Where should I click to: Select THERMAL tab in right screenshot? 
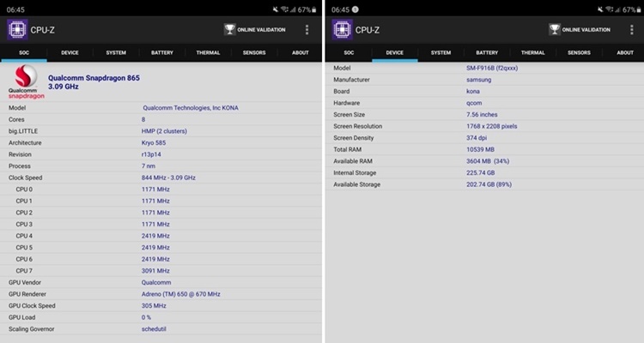tap(533, 52)
